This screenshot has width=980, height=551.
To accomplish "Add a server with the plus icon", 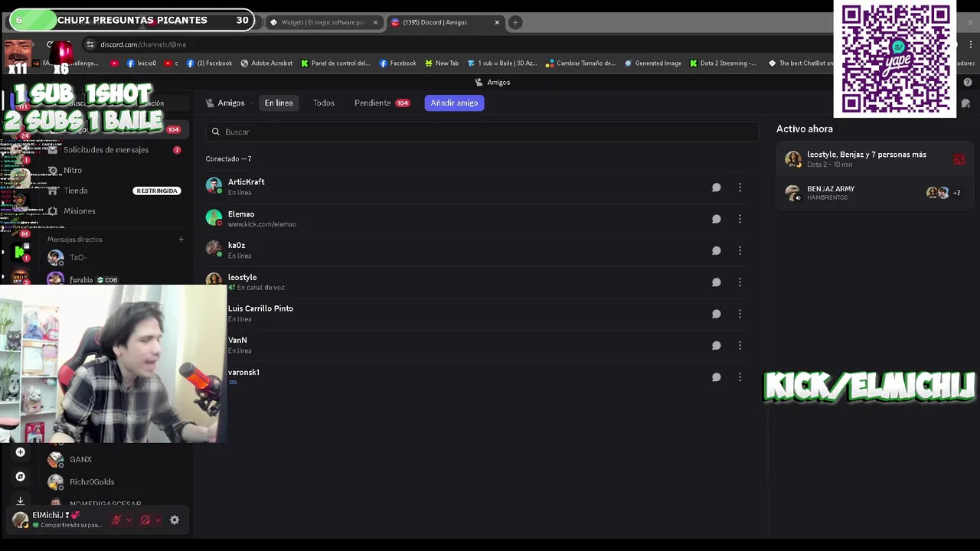I will tap(20, 452).
